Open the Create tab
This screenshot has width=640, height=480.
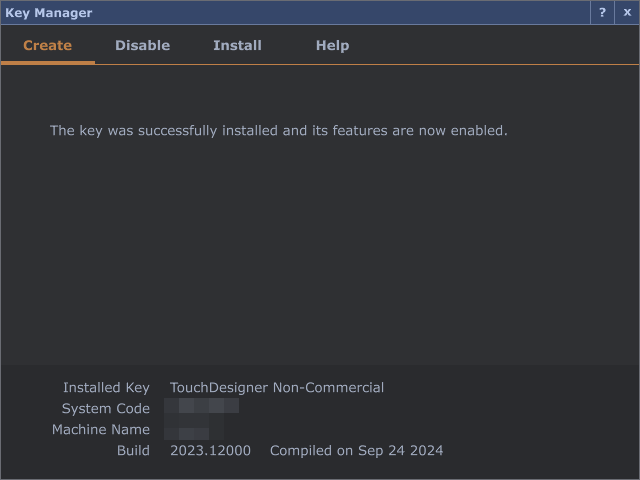(x=47, y=46)
